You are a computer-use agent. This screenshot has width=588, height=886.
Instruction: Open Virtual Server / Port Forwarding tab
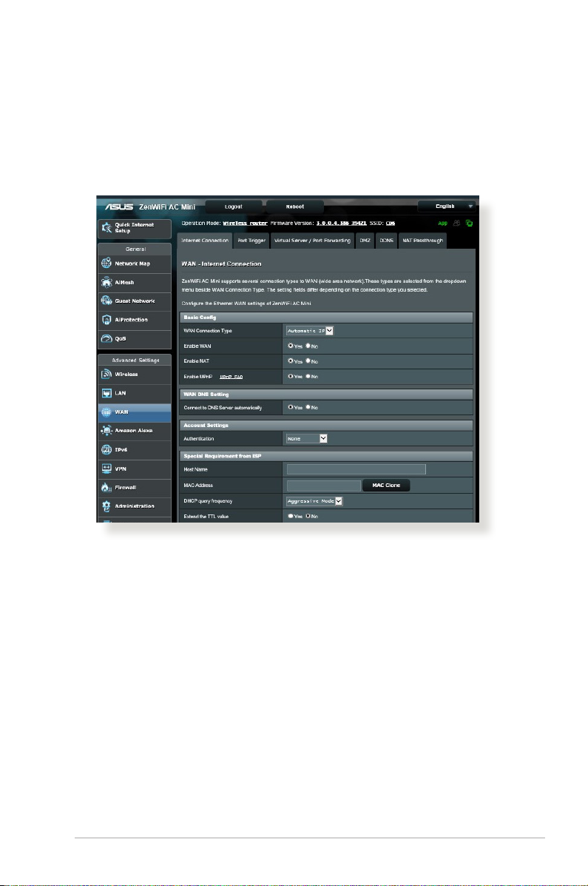pos(312,241)
